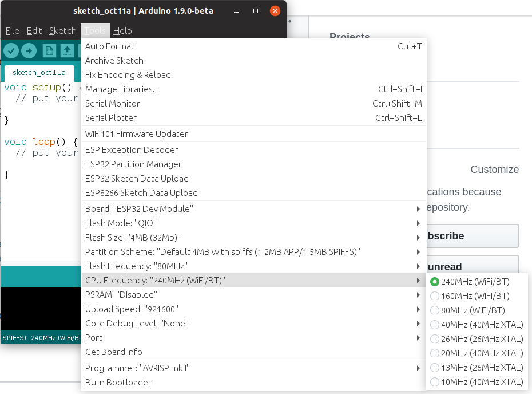This screenshot has height=394, width=532.
Task: Select 240MHz (WiFi/BT) CPU frequency
Action: coord(477,282)
